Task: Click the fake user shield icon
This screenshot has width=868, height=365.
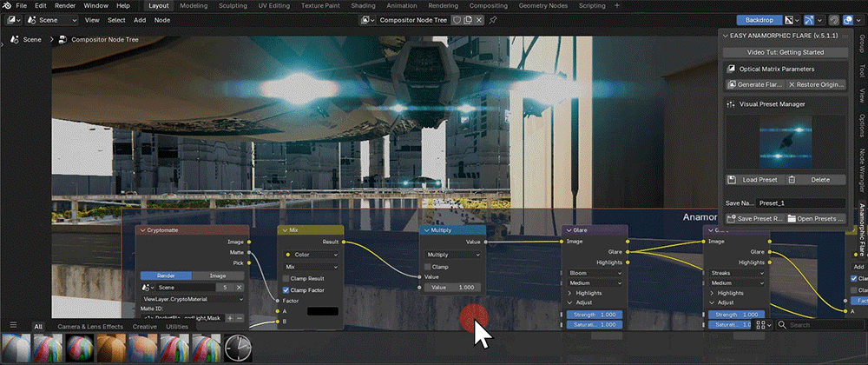Action: click(x=457, y=20)
